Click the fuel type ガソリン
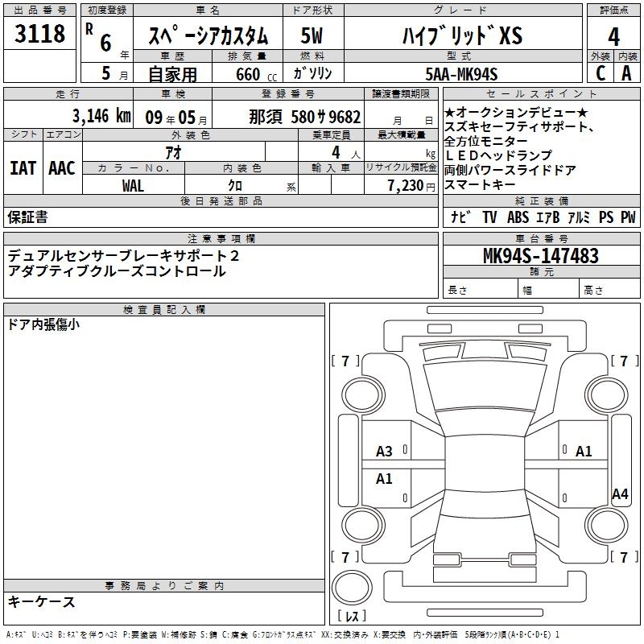 pyautogui.click(x=312, y=73)
